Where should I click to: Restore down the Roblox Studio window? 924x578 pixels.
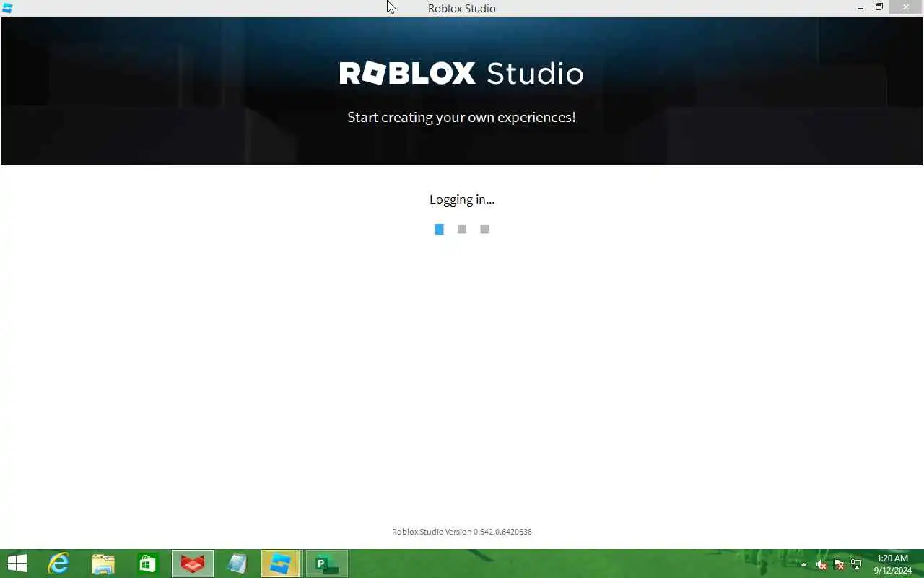pyautogui.click(x=879, y=8)
